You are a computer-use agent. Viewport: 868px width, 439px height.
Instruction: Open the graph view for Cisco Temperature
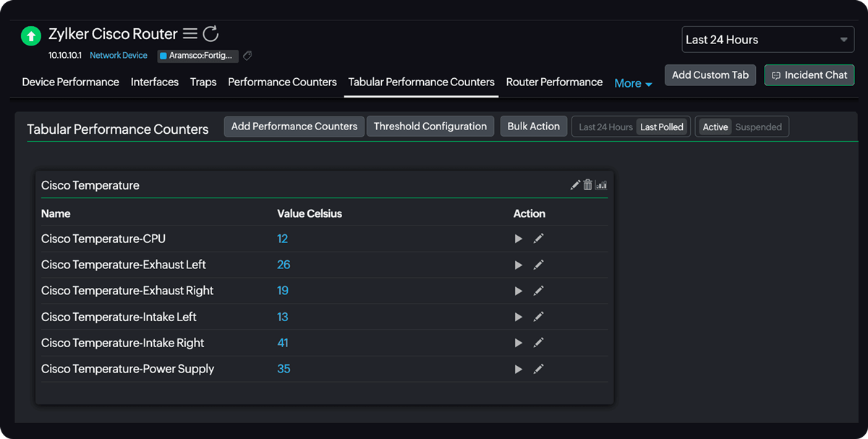[x=601, y=185]
